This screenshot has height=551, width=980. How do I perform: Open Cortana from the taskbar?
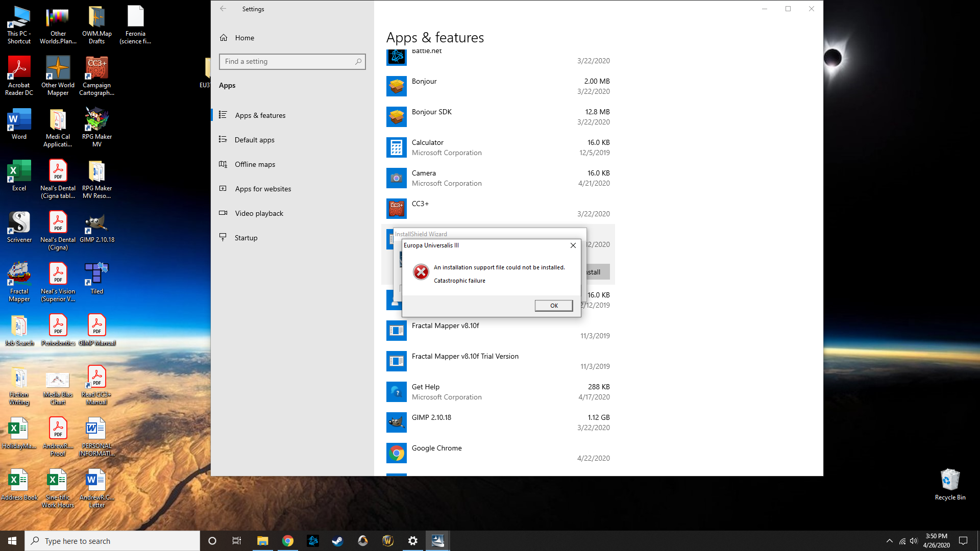[x=212, y=541]
